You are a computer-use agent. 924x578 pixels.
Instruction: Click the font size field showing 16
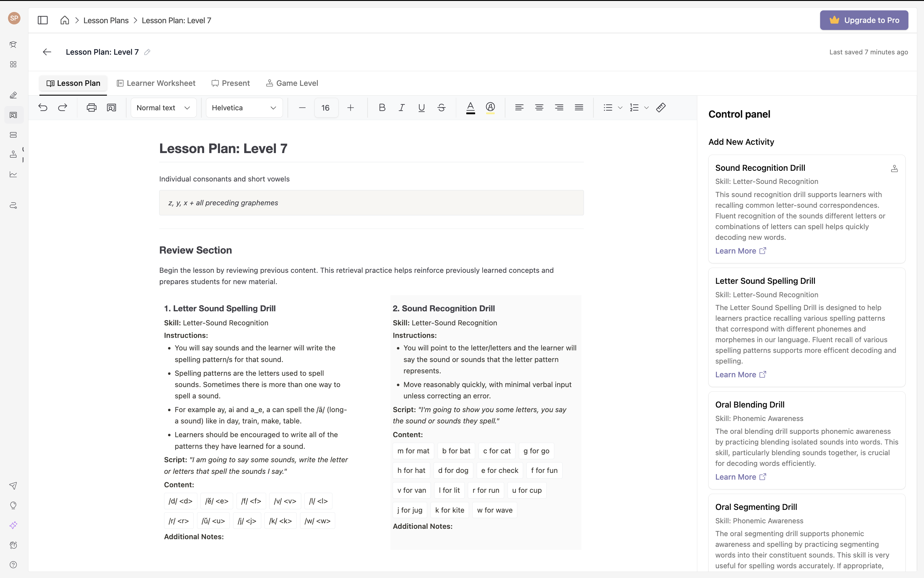click(326, 108)
